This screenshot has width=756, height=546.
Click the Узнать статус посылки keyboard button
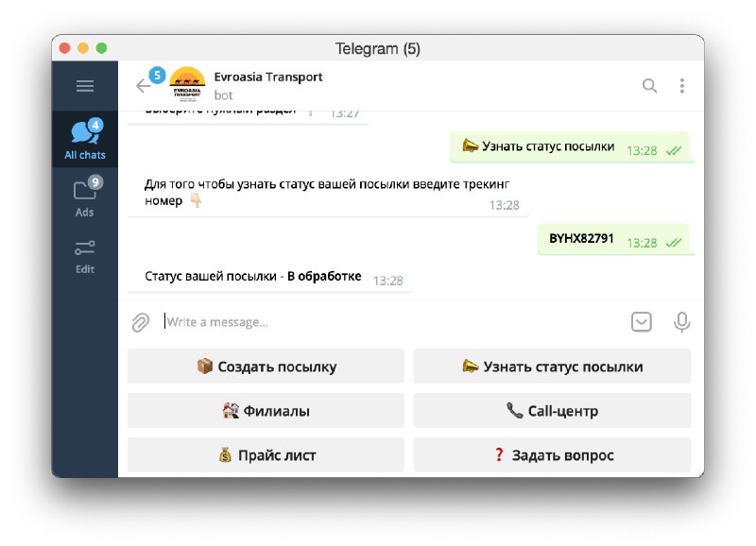tap(552, 367)
